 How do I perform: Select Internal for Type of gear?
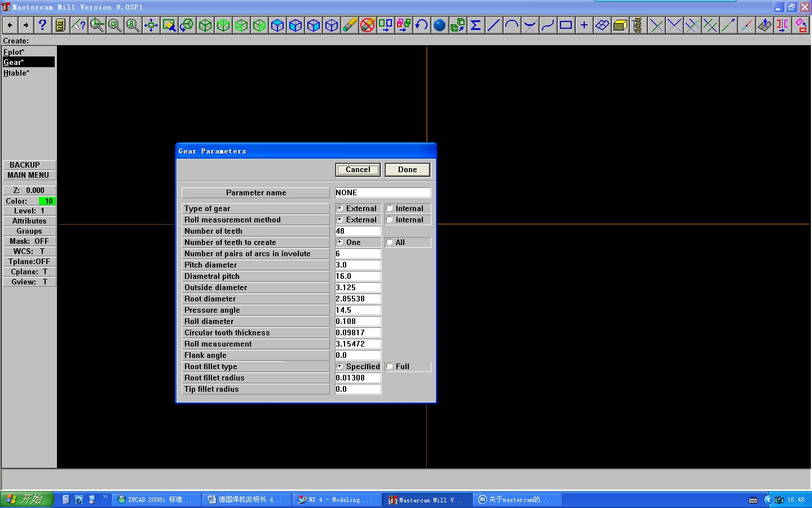(x=389, y=208)
